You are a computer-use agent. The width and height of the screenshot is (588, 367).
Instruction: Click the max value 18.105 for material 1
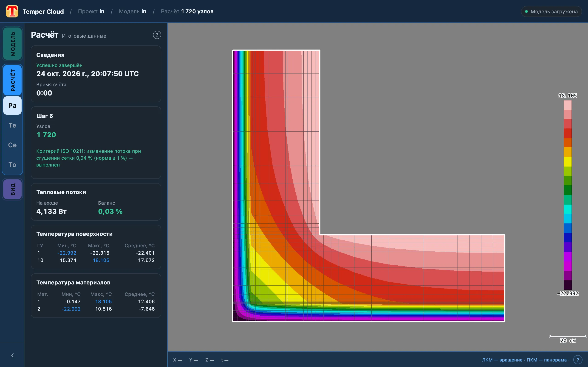coord(104,301)
